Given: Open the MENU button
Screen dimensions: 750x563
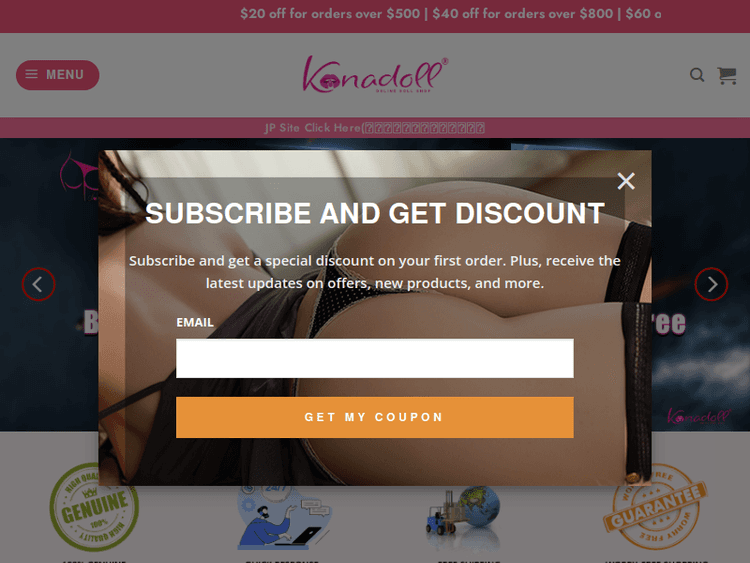Looking at the screenshot, I should click(x=57, y=75).
